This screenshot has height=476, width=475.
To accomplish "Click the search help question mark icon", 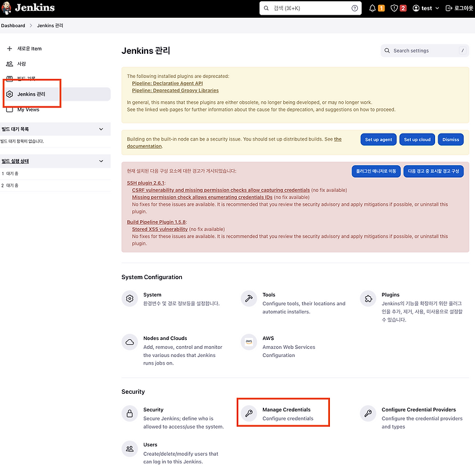I will [x=355, y=8].
